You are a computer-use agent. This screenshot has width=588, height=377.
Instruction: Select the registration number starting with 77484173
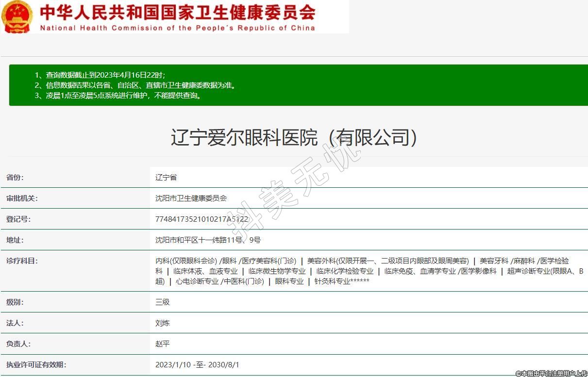coord(202,219)
